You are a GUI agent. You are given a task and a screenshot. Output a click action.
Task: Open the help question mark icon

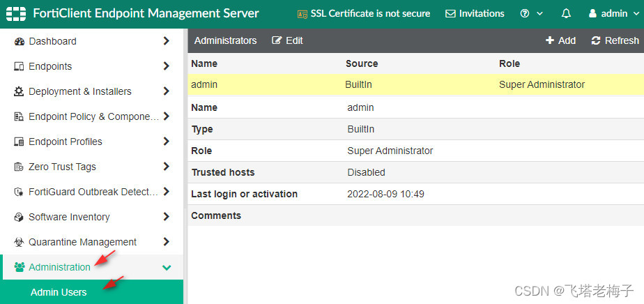tap(525, 13)
